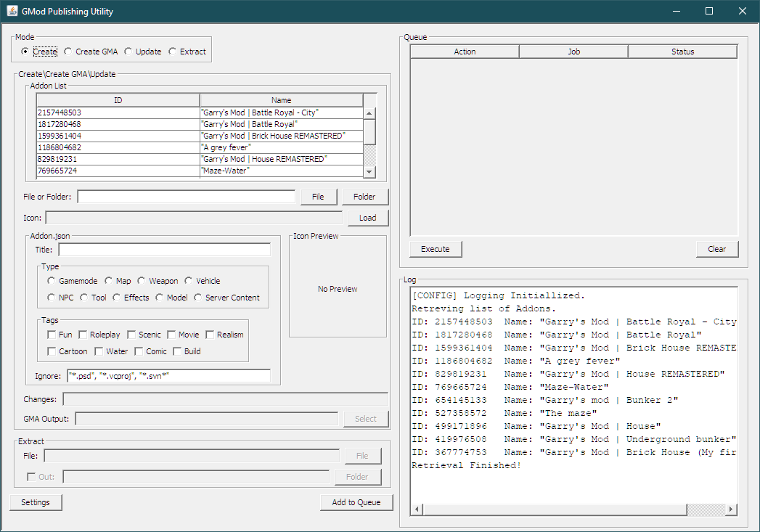The image size is (760, 532).
Task: Minimize the GMod Publishing Utility window
Action: (677, 11)
